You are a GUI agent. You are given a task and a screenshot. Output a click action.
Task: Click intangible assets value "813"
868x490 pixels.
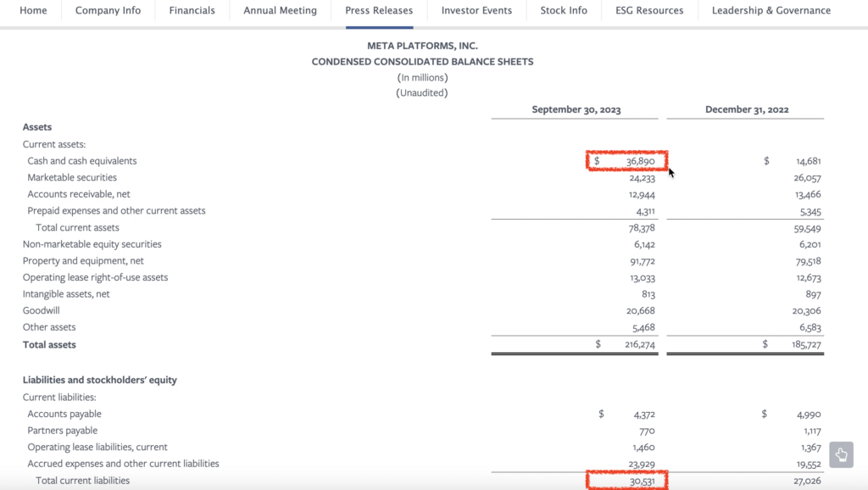648,294
